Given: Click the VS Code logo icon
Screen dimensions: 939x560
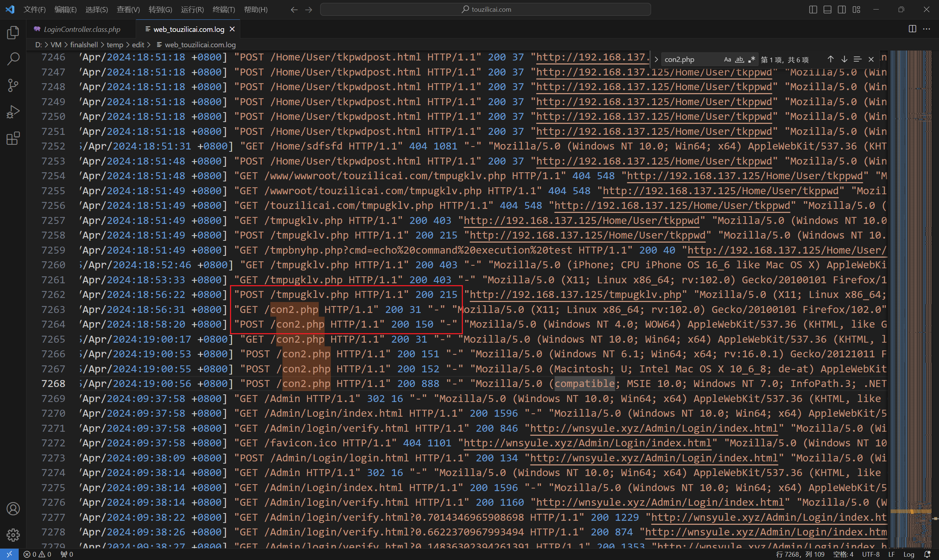Looking at the screenshot, I should tap(10, 10).
